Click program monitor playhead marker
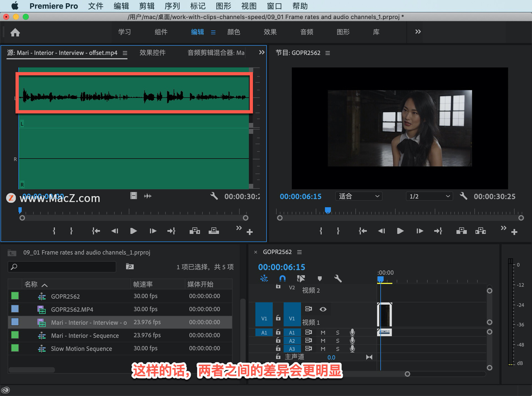The width and height of the screenshot is (532, 396). click(x=328, y=210)
